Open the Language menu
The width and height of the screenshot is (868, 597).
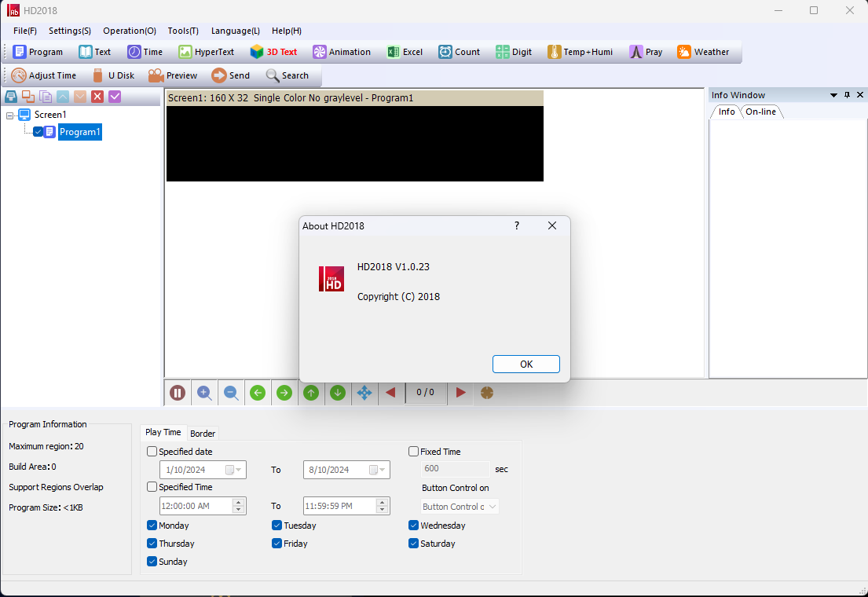[236, 31]
